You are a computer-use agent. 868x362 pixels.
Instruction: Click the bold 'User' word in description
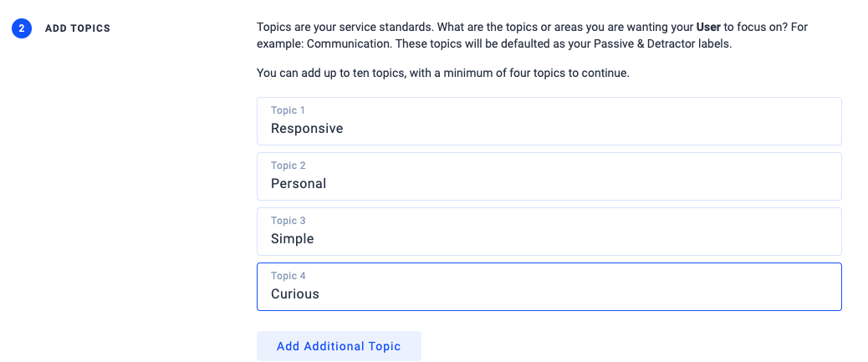(710, 28)
